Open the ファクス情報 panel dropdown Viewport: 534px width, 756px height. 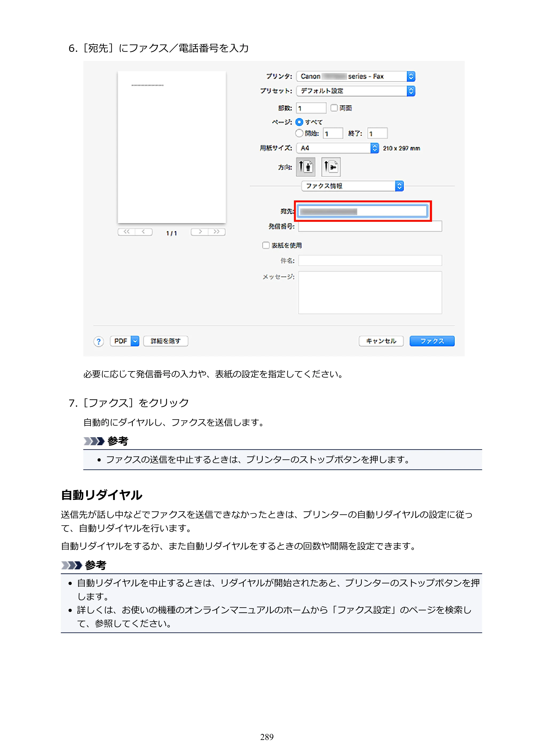352,186
